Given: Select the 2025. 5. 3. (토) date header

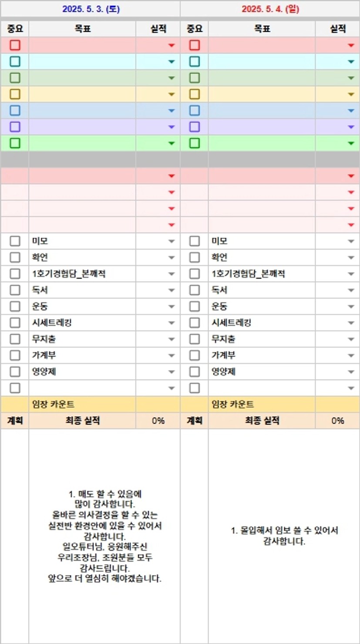Looking at the screenshot, I should click(91, 9).
